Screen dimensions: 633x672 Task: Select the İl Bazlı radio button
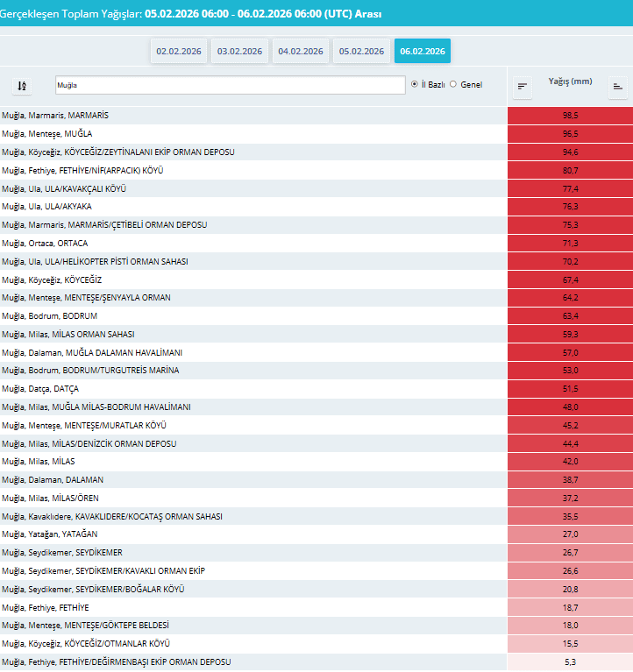(x=415, y=85)
